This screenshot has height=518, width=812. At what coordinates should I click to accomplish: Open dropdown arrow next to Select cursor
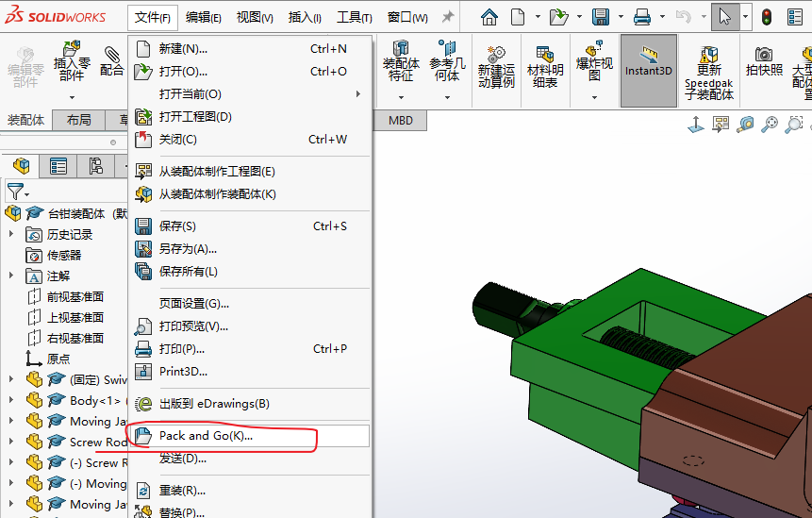click(745, 17)
